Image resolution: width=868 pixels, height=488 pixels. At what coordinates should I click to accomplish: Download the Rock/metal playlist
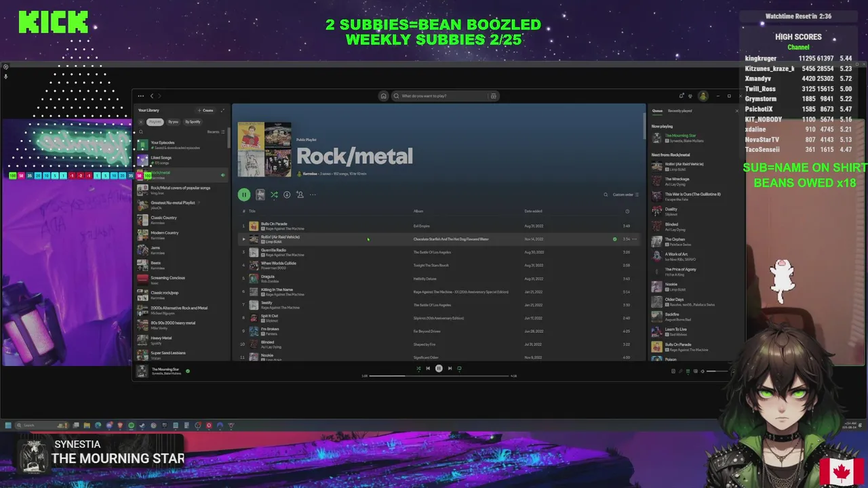(x=287, y=195)
